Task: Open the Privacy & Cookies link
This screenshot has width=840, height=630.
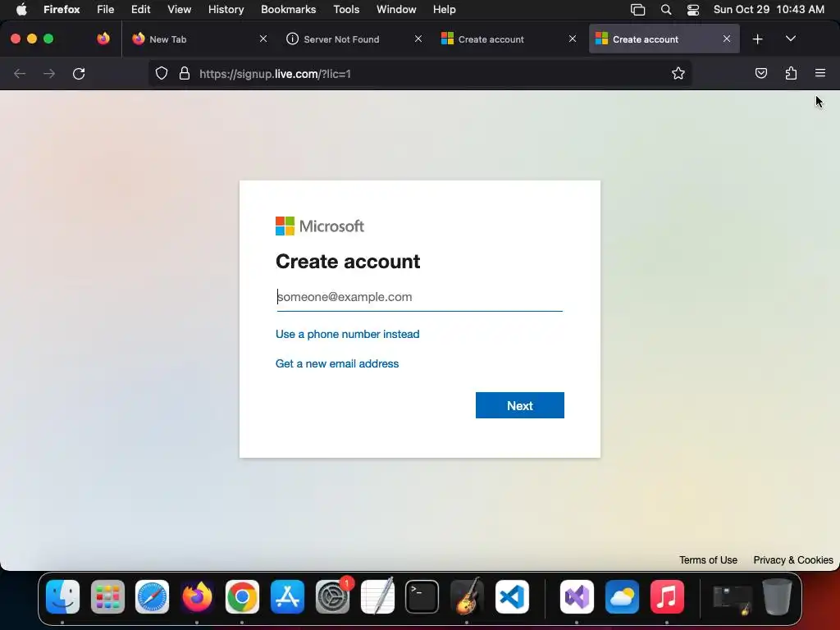Action: tap(793, 559)
